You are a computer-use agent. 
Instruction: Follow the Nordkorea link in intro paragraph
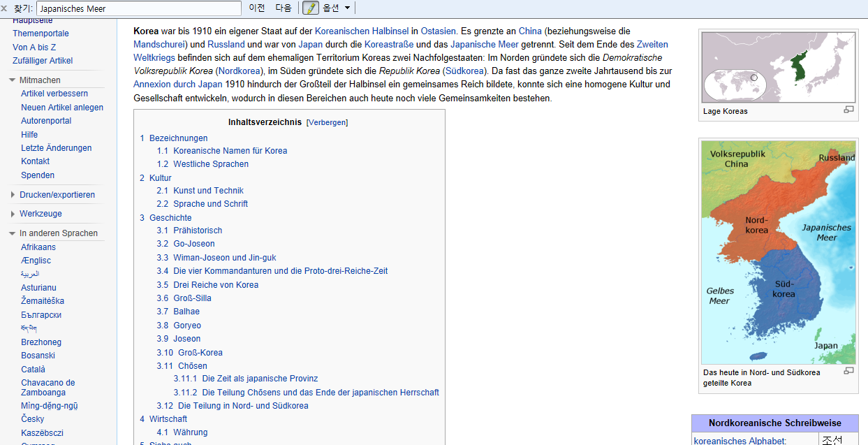(x=240, y=71)
